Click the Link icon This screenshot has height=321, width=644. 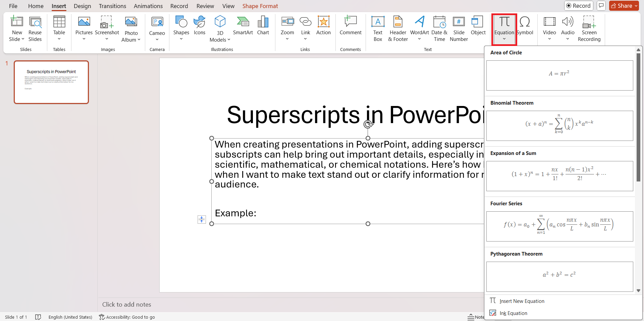(306, 21)
